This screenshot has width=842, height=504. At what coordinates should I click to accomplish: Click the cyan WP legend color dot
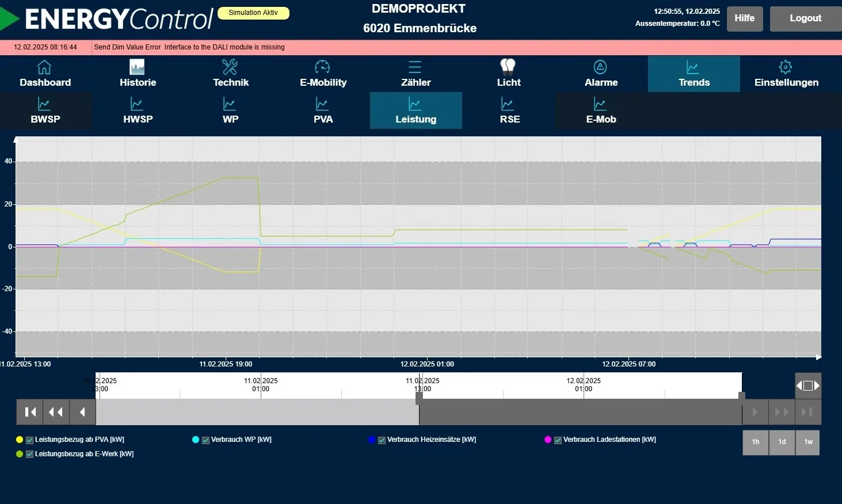(x=196, y=440)
